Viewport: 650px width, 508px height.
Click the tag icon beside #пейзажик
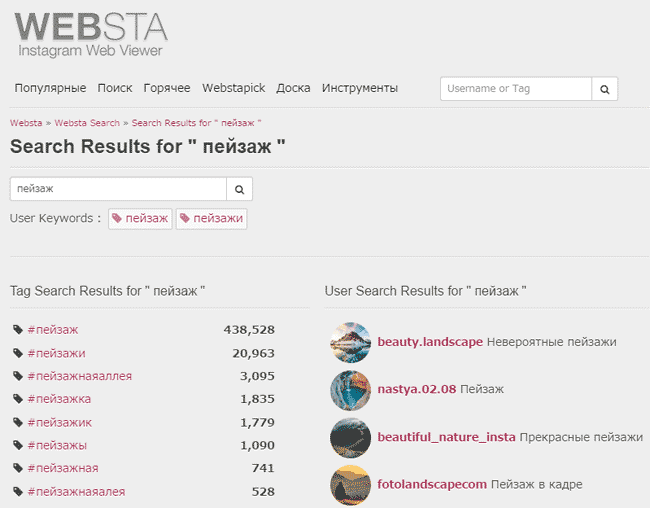(18, 423)
